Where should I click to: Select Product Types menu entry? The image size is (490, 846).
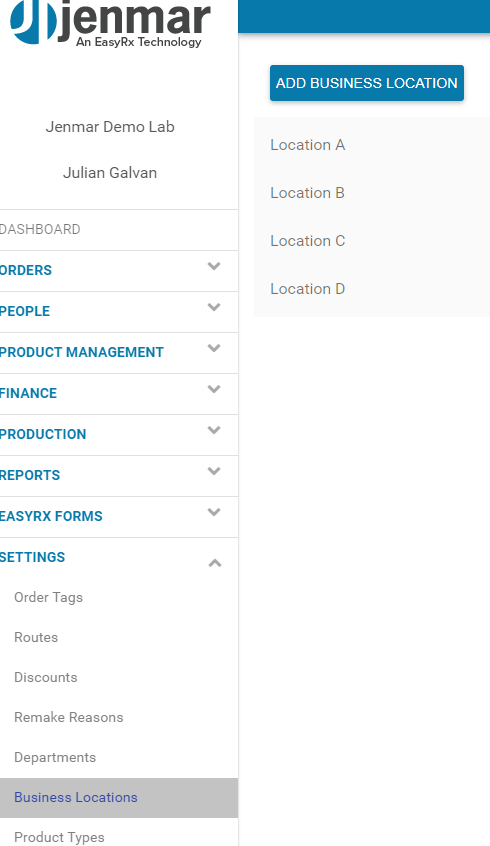point(59,837)
